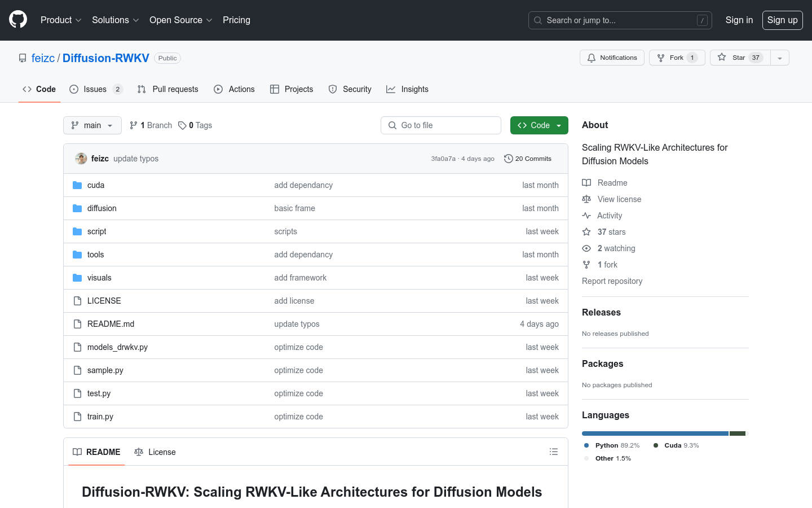Click the diffusion folder icon

pyautogui.click(x=77, y=208)
